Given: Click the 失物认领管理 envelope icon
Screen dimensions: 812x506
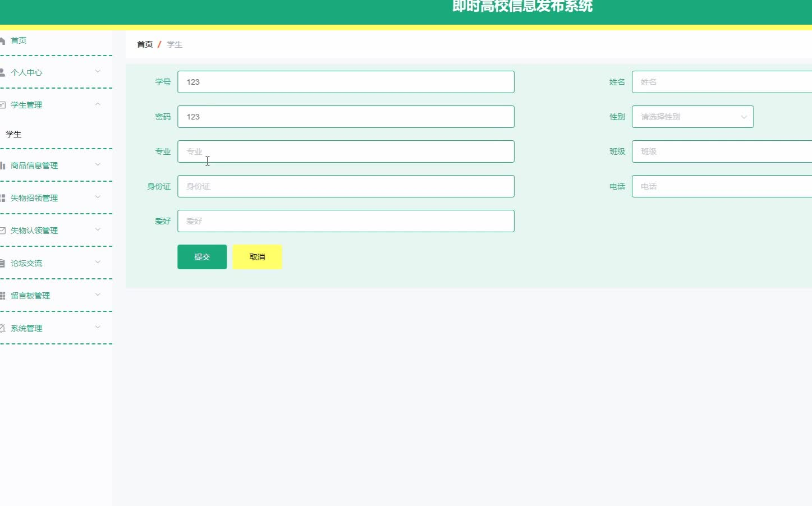Looking at the screenshot, I should click(x=3, y=230).
